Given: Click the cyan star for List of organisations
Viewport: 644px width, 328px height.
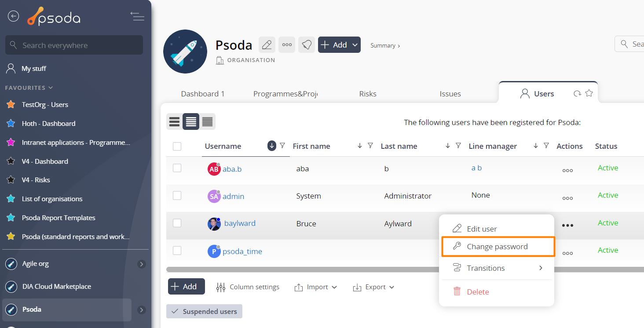Looking at the screenshot, I should [11, 199].
